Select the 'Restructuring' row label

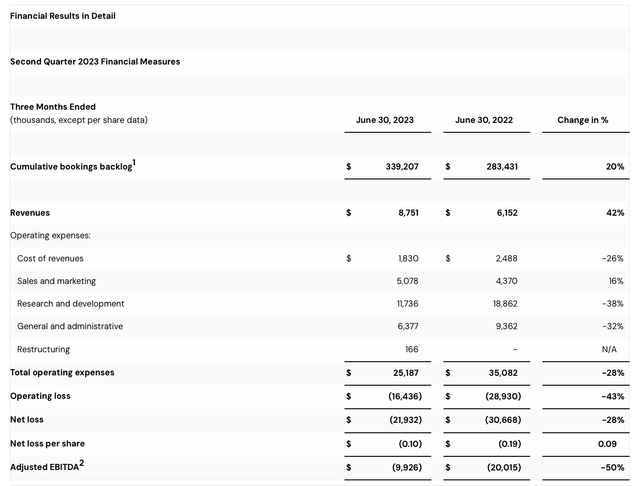[43, 349]
